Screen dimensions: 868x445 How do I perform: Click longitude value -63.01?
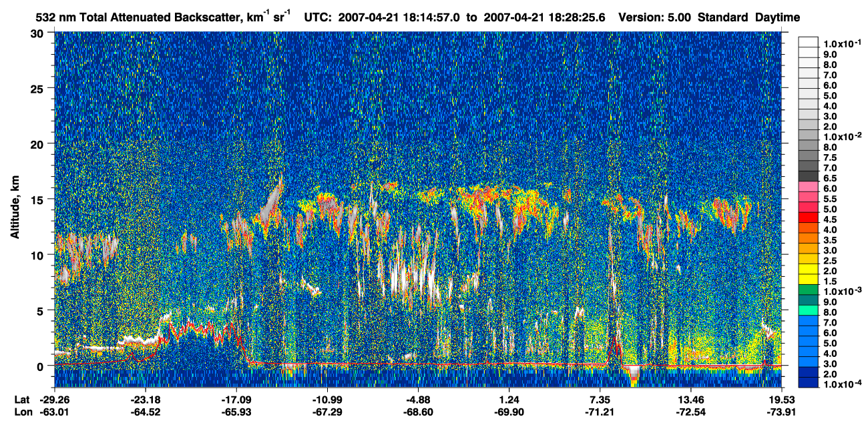point(55,412)
